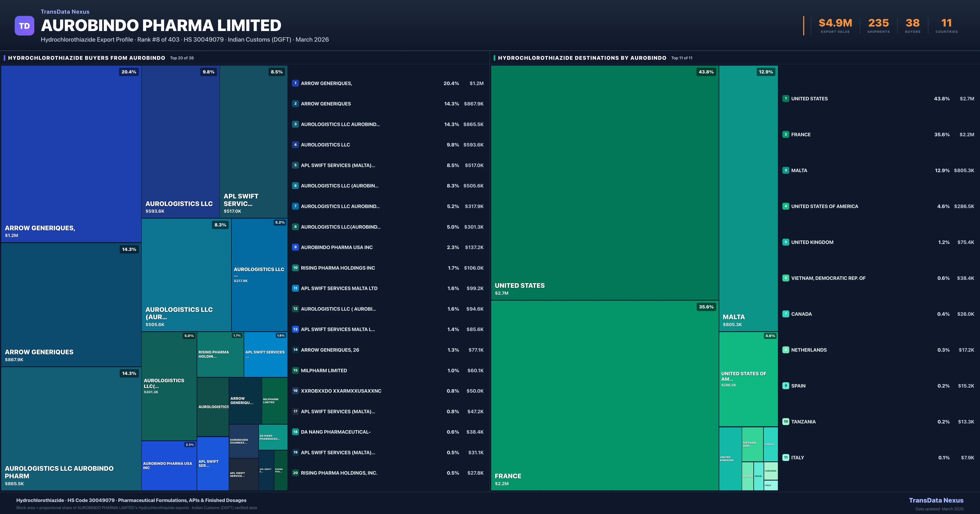Screen dimensions: 980x514
Task: Click rank badge 1 beside ARROW GENERIQUES
Action: [295, 83]
